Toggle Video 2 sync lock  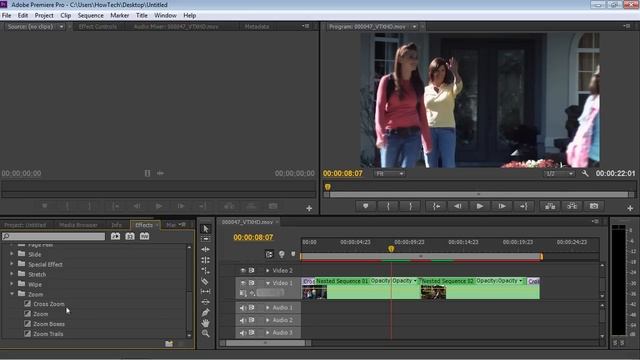[251, 270]
